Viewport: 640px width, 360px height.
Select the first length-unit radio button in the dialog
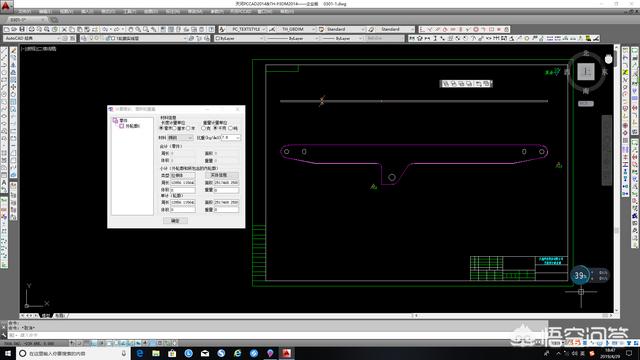(161, 128)
